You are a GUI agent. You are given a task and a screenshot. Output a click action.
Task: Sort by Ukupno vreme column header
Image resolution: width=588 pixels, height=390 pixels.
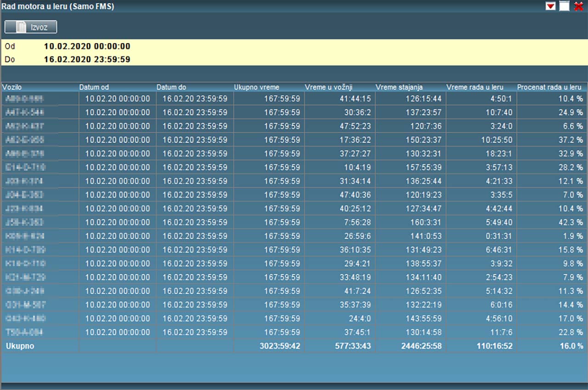[x=256, y=87]
